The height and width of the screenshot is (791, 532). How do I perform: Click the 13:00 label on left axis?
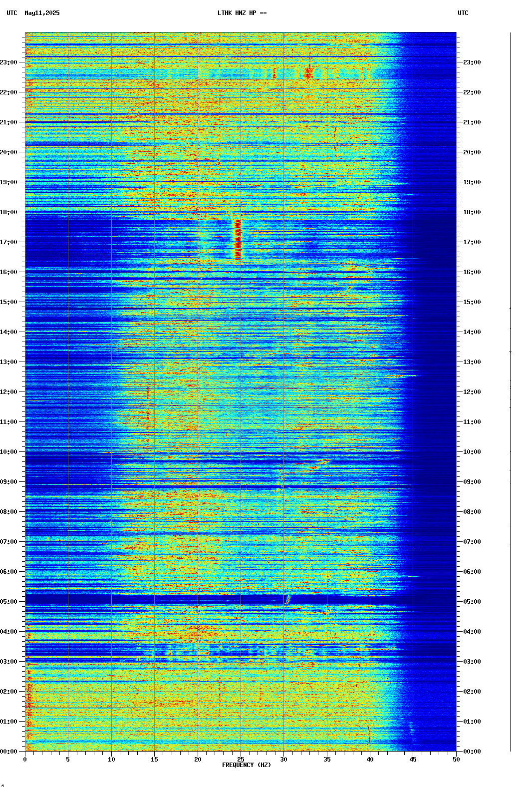[x=8, y=362]
